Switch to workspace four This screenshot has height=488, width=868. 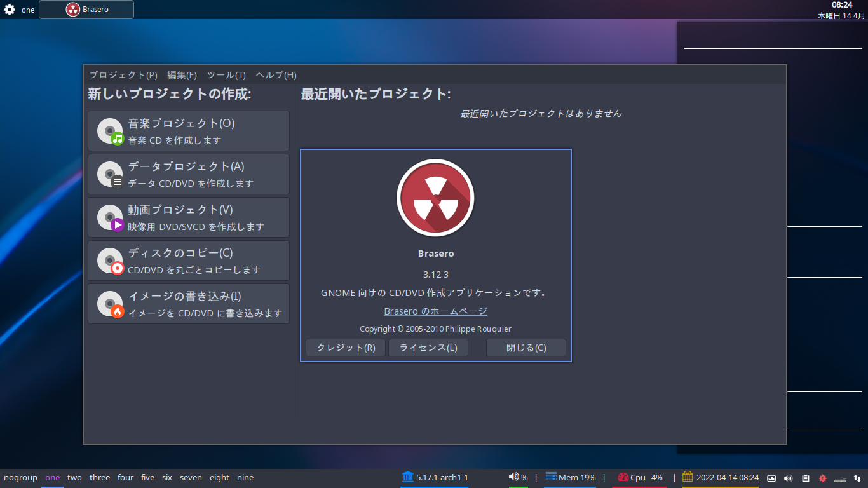[x=126, y=478]
